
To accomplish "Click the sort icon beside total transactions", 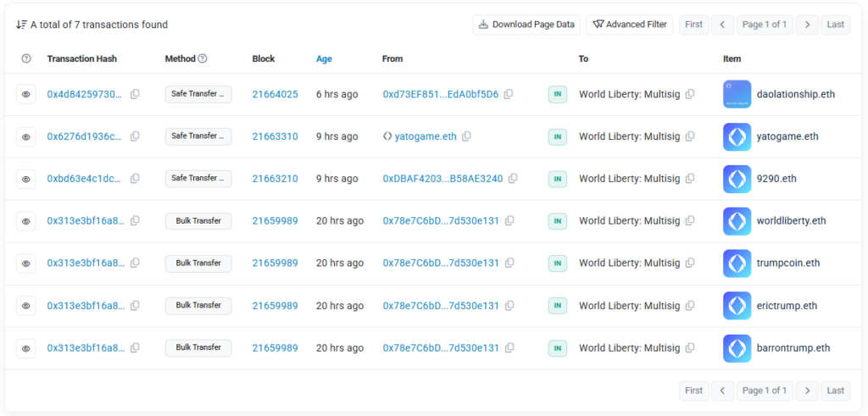I will click(21, 25).
